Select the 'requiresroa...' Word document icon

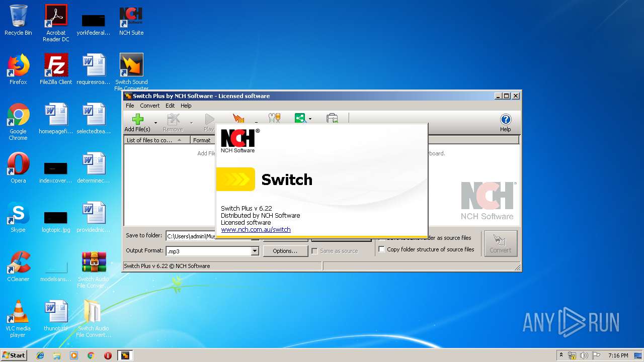point(94,69)
